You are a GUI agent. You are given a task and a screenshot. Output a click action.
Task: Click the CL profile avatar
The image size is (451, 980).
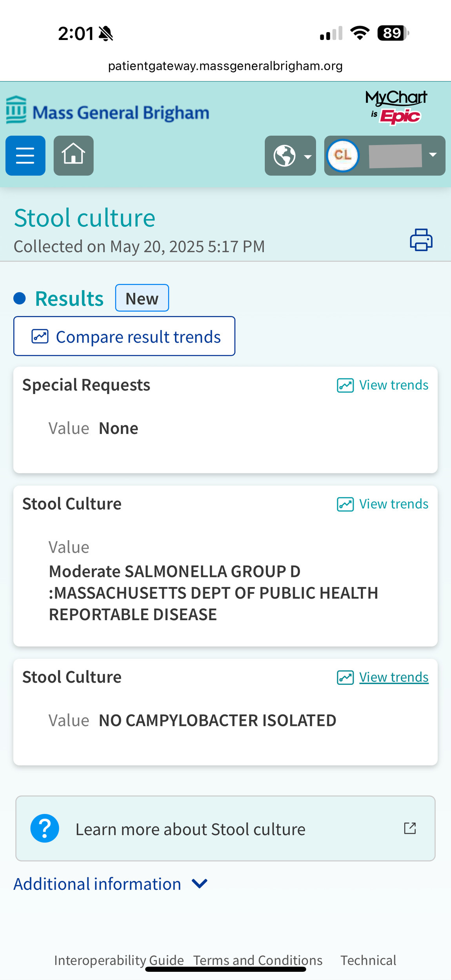pos(343,156)
